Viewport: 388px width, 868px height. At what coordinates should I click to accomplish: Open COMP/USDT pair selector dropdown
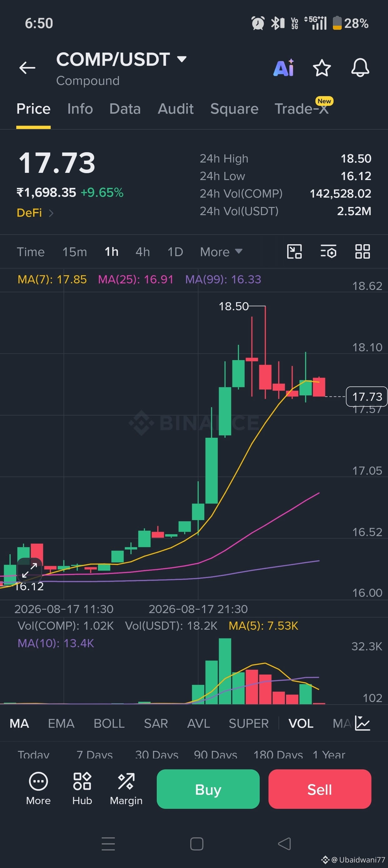[x=121, y=59]
